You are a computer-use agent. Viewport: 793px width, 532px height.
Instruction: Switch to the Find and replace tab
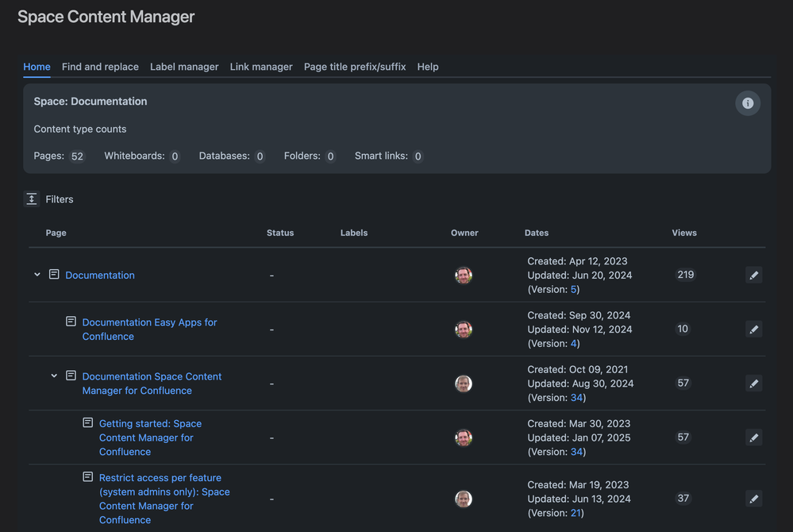click(100, 67)
